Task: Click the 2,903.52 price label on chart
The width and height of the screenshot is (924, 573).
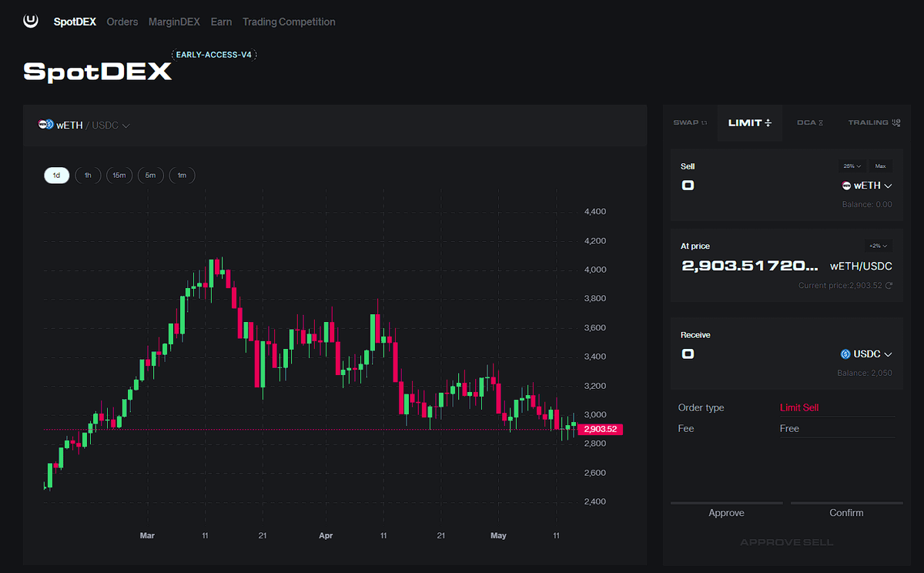Action: click(x=601, y=429)
